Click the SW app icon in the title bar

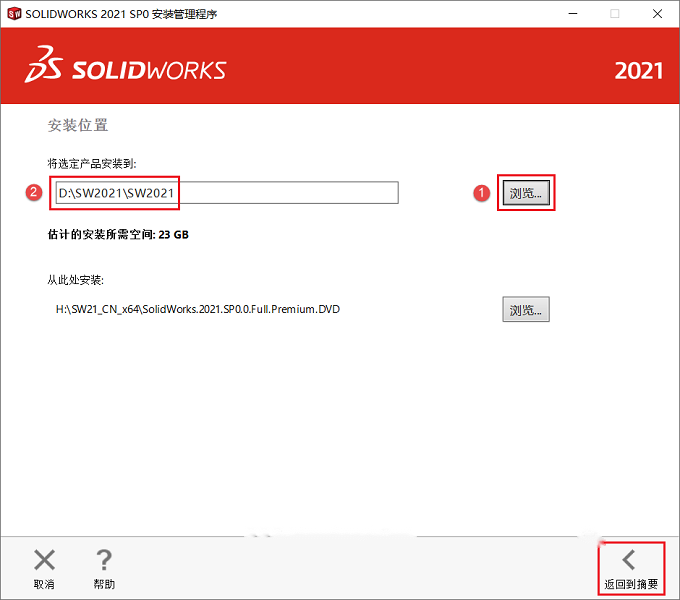[x=14, y=14]
